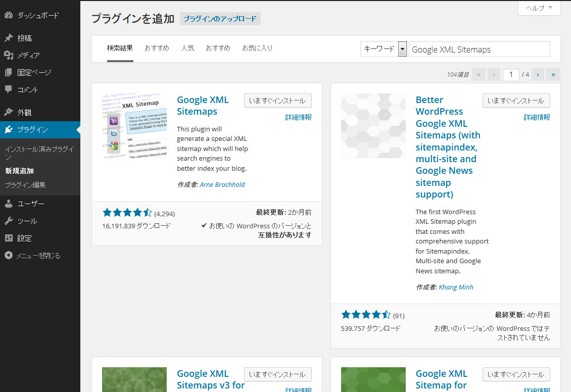The width and height of the screenshot is (571, 392).
Task: Open the Google XML Sitemaps title link
Action: 203,106
